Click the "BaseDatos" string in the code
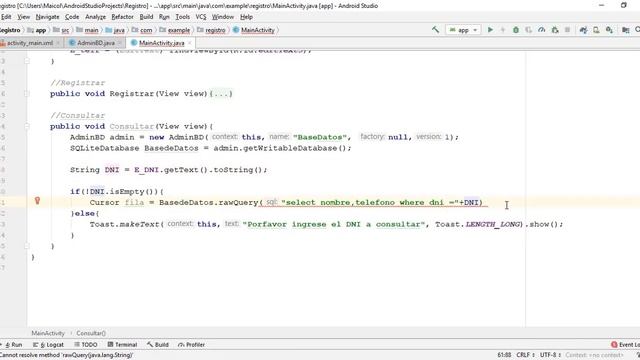The image size is (640, 360). (x=320, y=137)
